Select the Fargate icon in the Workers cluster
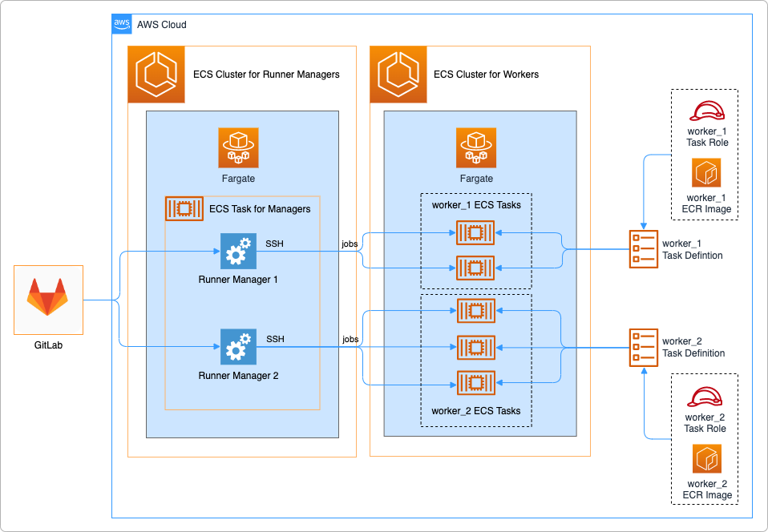 click(x=476, y=147)
